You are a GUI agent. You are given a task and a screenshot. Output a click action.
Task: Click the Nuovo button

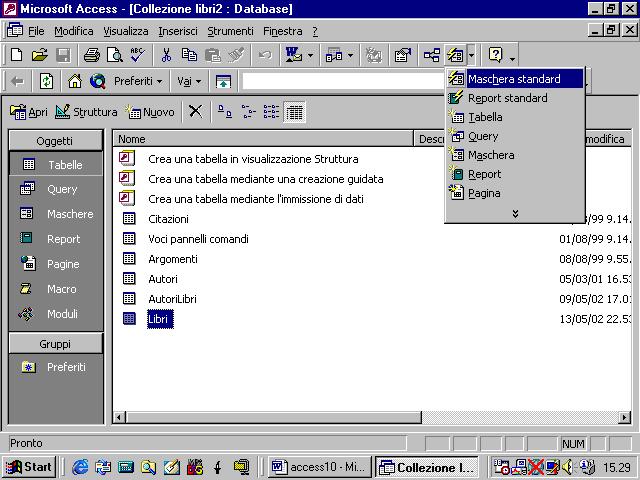[151, 111]
